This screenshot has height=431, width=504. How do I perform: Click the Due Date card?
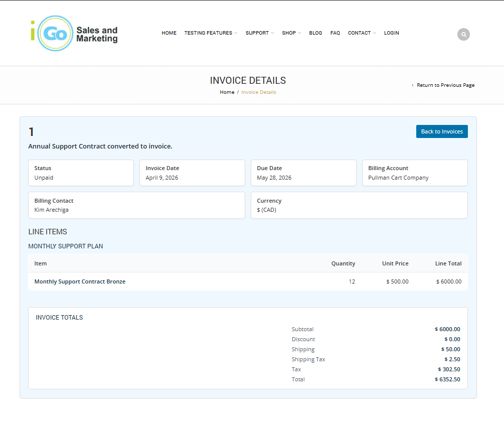[x=303, y=173]
